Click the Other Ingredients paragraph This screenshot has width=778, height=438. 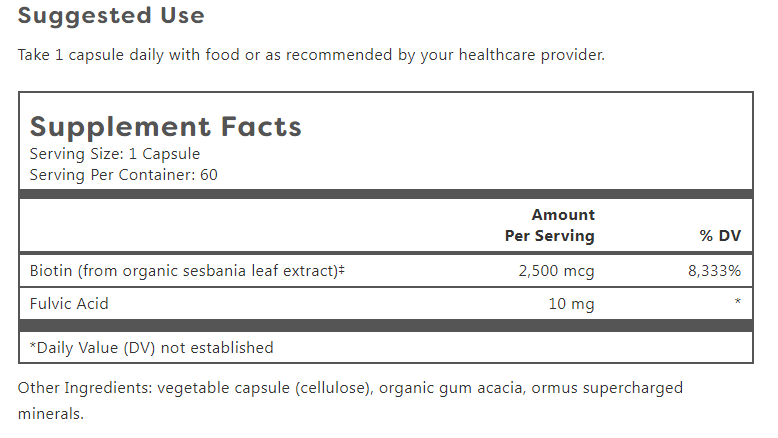[350, 400]
